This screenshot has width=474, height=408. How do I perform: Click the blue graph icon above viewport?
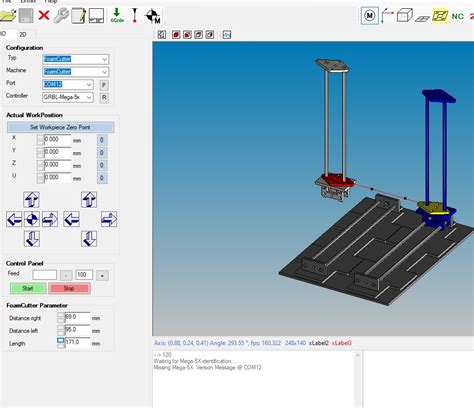[227, 35]
